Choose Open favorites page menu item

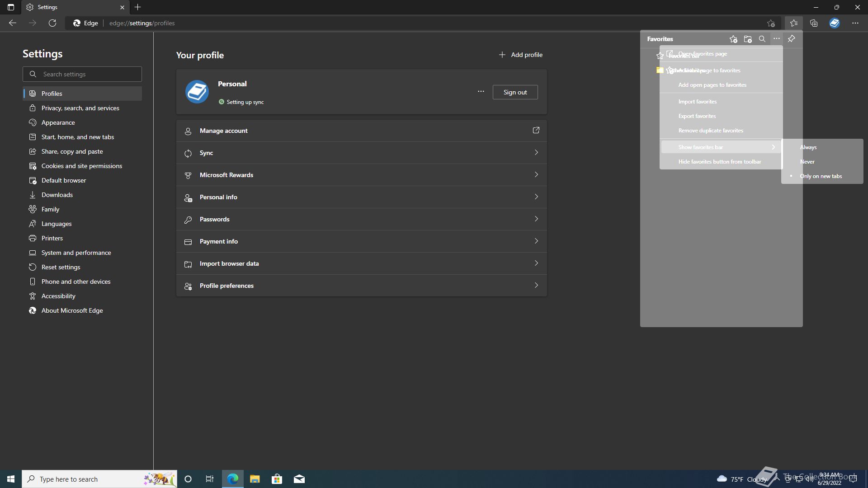point(721,54)
